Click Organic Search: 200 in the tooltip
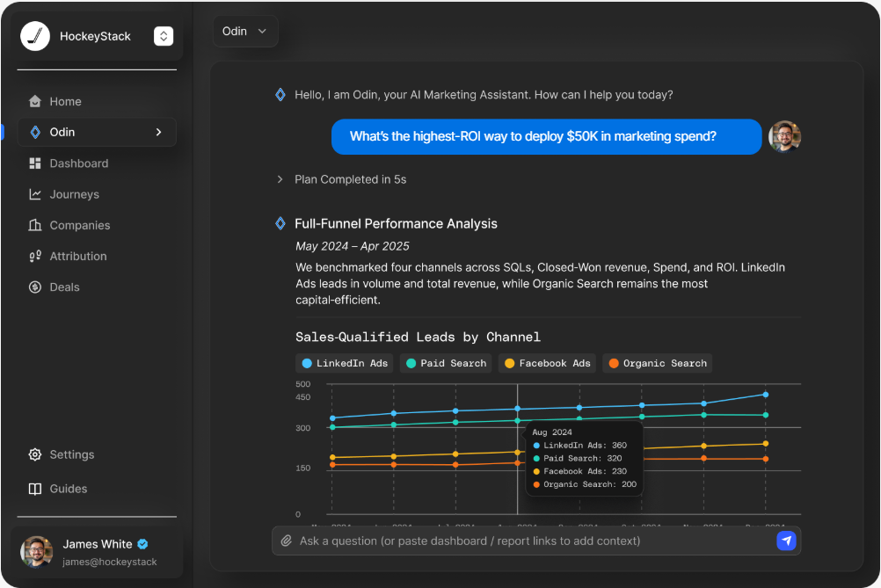 click(x=585, y=483)
